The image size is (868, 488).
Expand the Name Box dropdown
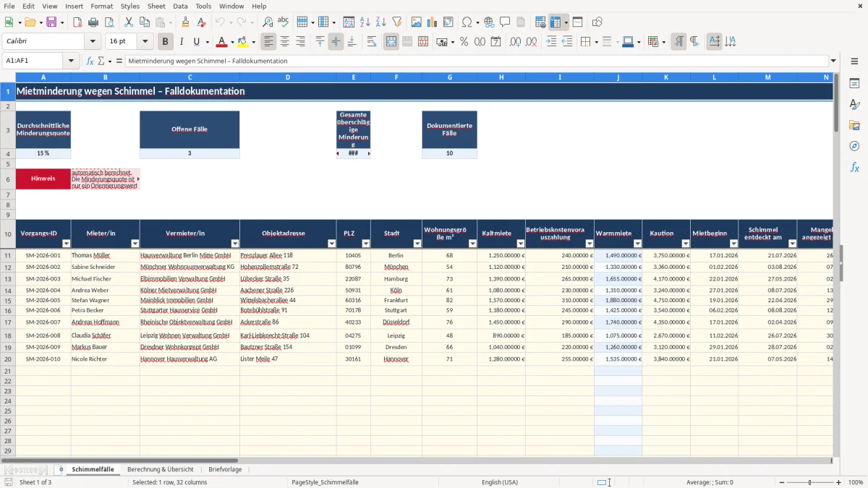coord(72,61)
